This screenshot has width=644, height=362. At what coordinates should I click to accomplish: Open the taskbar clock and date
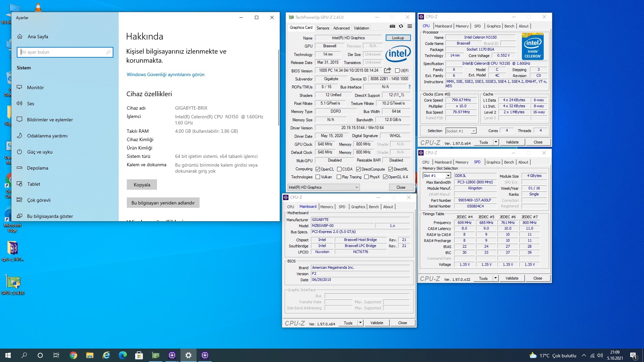(x=615, y=355)
